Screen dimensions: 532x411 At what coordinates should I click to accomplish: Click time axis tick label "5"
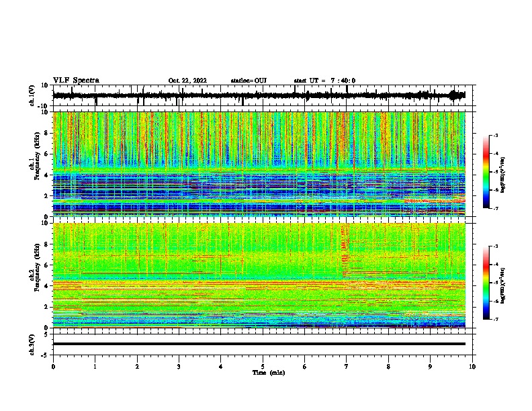tap(263, 367)
